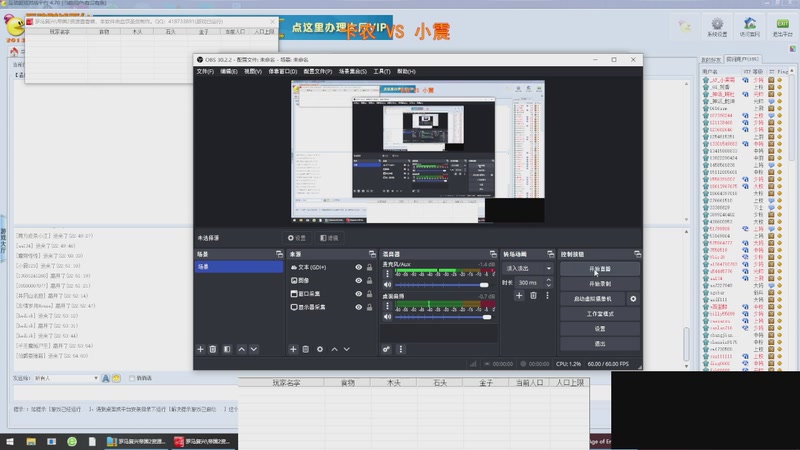Open the 工具(T) menu in OBS

coord(382,71)
